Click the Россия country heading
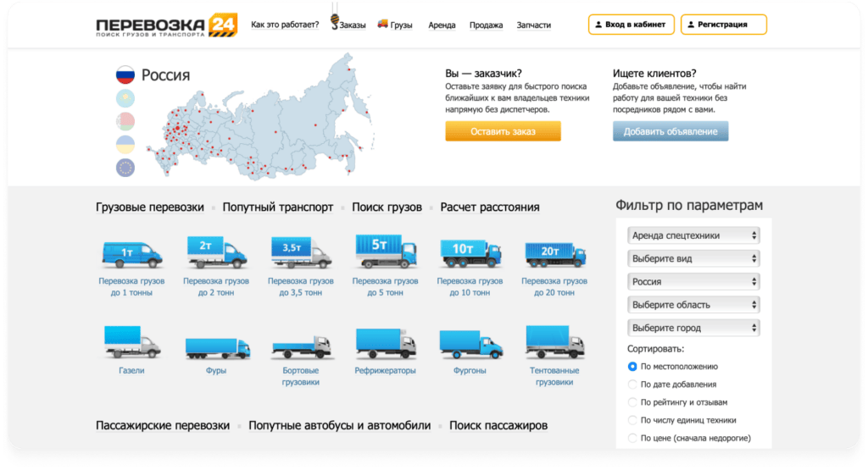Viewport: 868px width, 470px height. 165,75
